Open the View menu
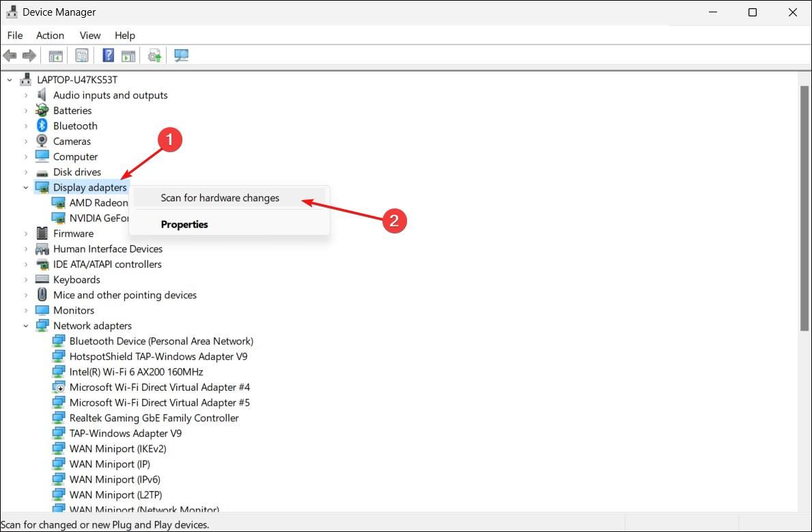This screenshot has height=532, width=812. pos(89,35)
